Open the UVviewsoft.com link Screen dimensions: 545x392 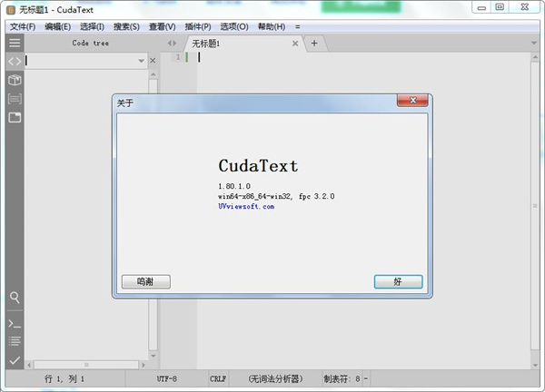tap(246, 206)
